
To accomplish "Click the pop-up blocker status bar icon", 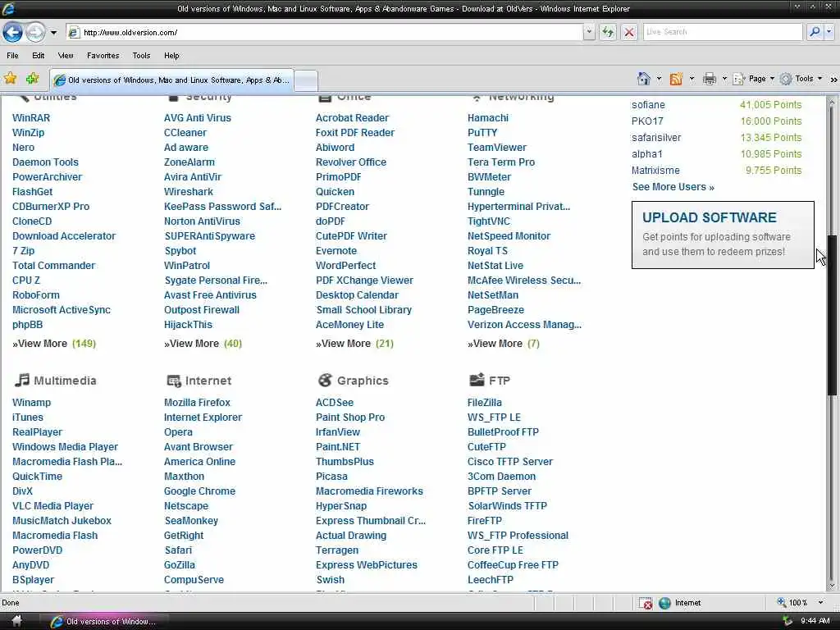I will point(646,603).
